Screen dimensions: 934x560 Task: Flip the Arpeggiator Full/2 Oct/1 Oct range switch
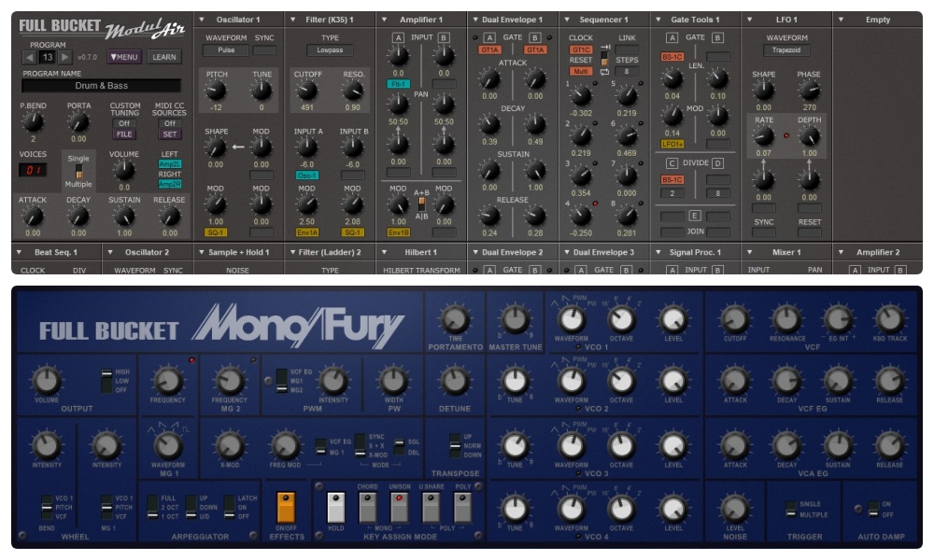click(x=152, y=508)
